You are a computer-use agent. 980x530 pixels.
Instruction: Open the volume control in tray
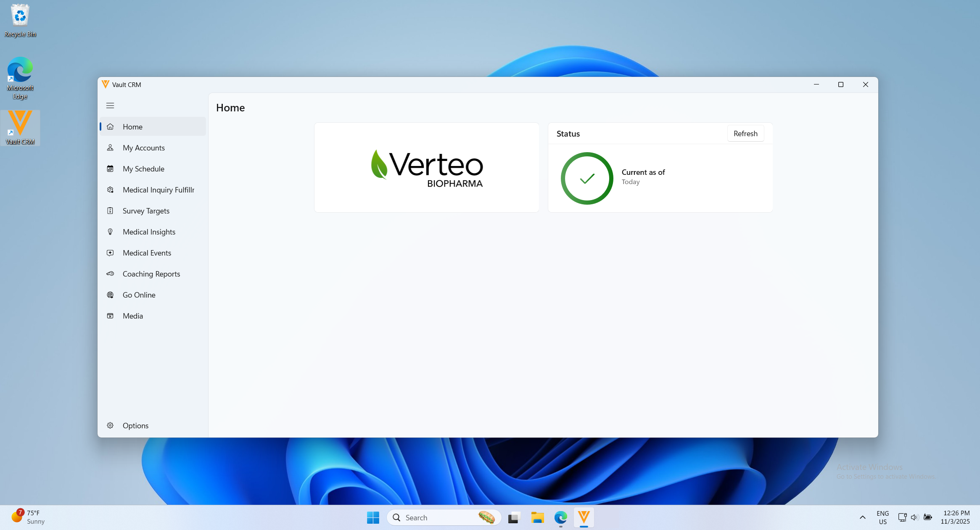pos(914,517)
